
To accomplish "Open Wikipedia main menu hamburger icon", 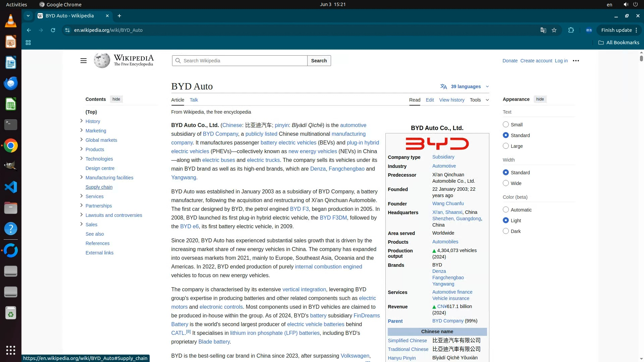I will click(84, 61).
